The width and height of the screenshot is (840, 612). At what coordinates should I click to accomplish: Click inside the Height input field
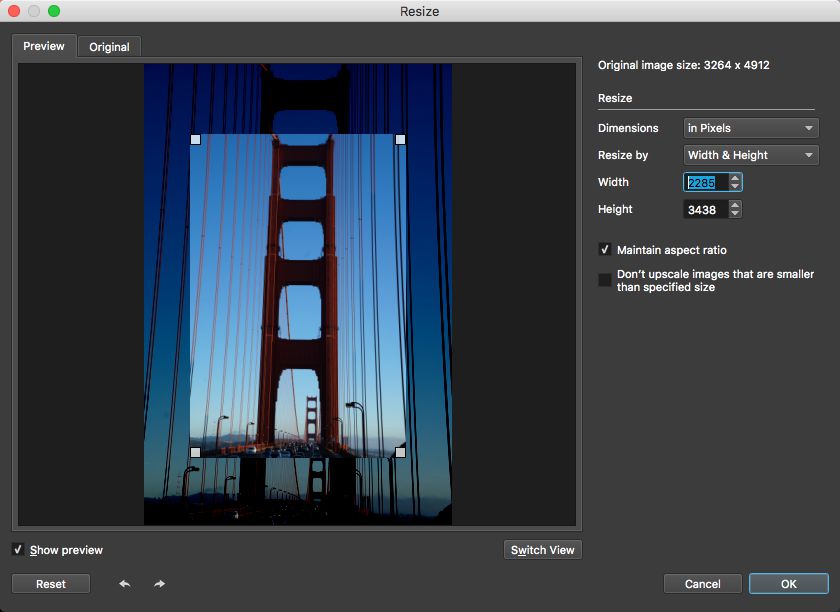(704, 210)
